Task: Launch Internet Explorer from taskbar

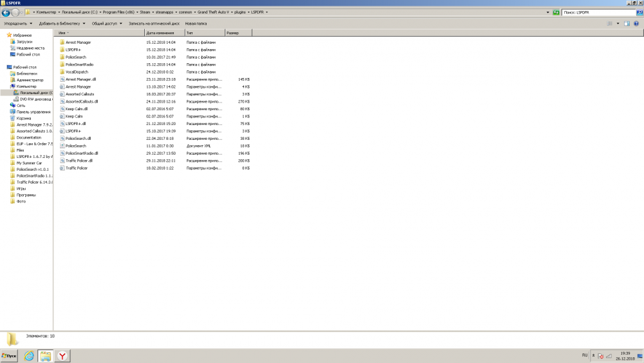Action: [x=29, y=356]
